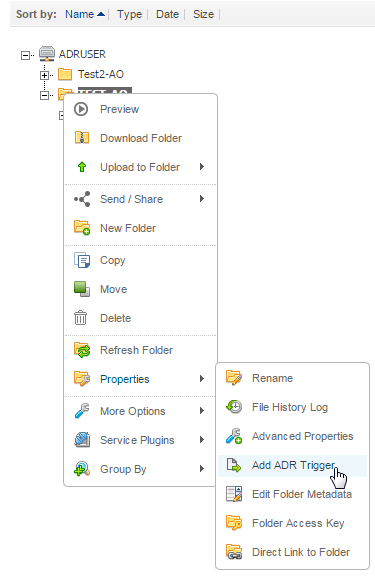The image size is (375, 577).
Task: Click the Download Folder zip icon
Action: pos(82,138)
